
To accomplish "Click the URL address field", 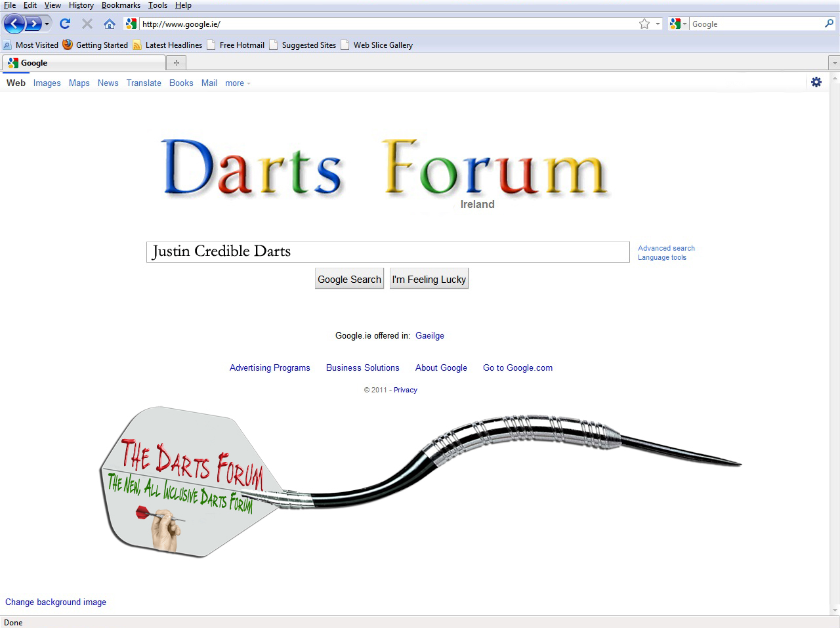I will click(x=387, y=24).
